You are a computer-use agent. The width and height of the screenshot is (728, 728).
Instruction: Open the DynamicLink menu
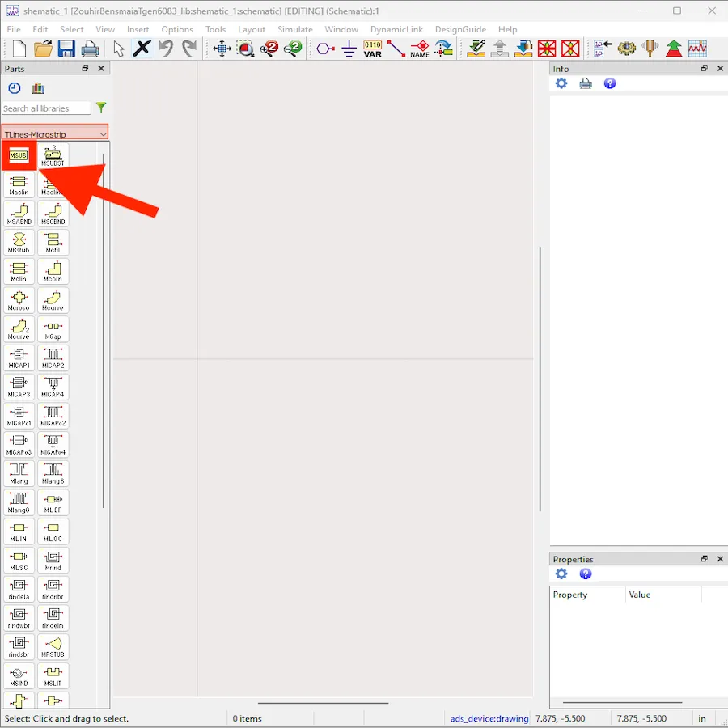click(x=396, y=29)
